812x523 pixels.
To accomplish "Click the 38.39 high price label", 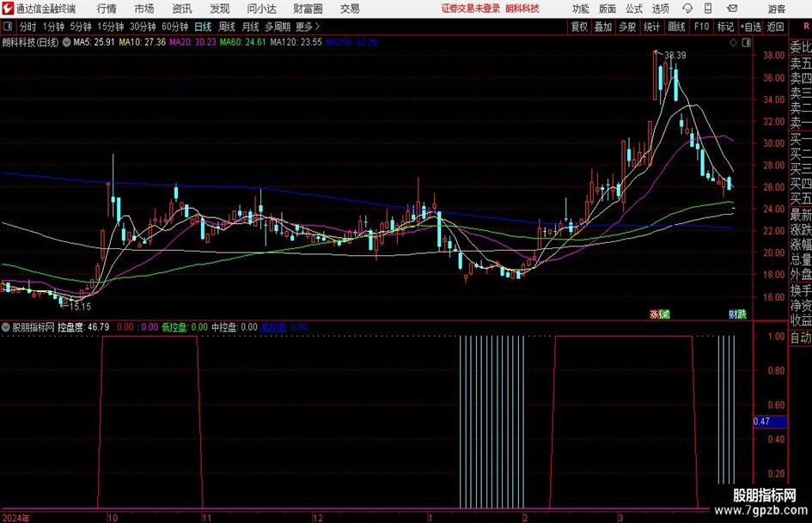I will pyautogui.click(x=675, y=55).
